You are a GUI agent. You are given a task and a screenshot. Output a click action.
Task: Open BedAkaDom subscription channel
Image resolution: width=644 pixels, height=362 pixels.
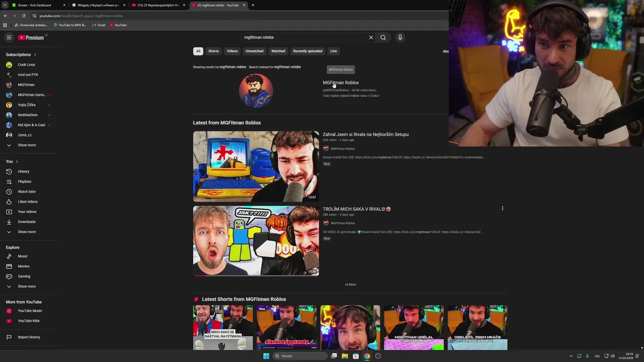28,115
